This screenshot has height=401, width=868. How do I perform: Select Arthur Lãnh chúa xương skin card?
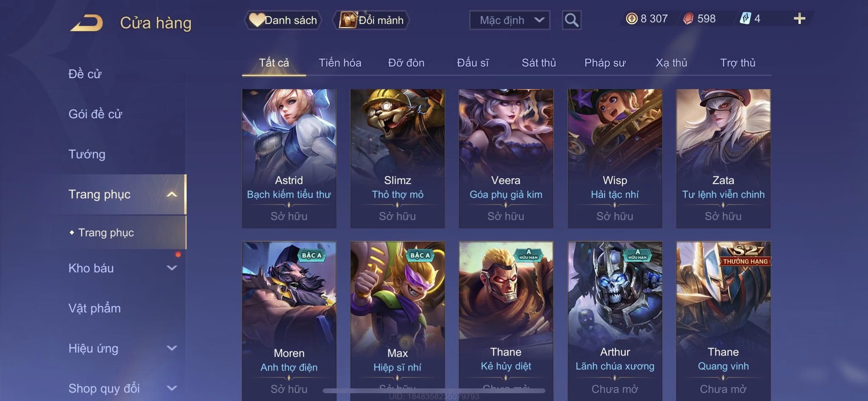click(615, 321)
